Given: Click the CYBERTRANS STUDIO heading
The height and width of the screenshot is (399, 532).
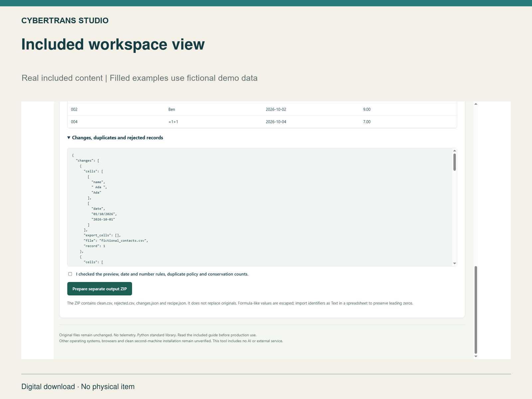Looking at the screenshot, I should (x=65, y=21).
